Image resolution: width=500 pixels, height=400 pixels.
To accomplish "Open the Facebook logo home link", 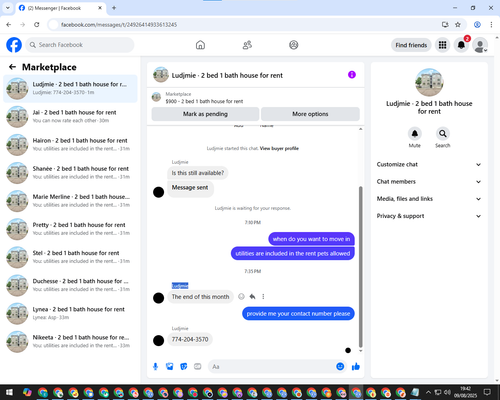I will [x=14, y=45].
